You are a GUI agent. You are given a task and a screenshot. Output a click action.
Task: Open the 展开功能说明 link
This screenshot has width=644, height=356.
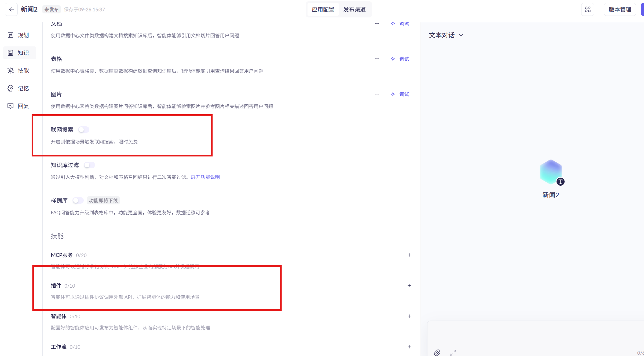pyautogui.click(x=205, y=177)
